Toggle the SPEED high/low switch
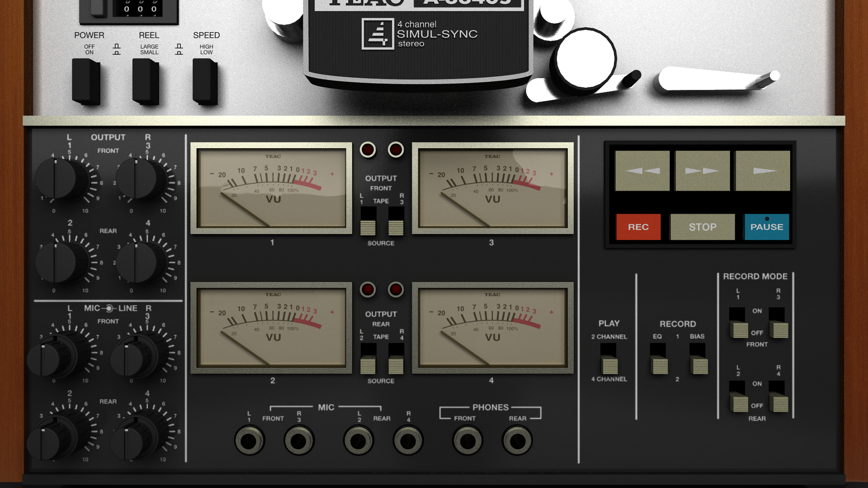Viewport: 868px width, 488px height. point(205,82)
